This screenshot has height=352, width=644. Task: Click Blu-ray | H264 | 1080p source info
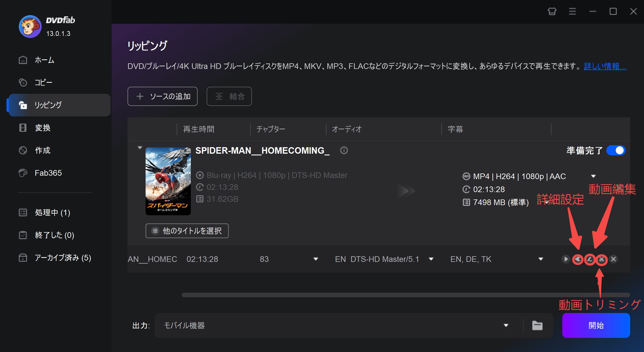point(277,175)
